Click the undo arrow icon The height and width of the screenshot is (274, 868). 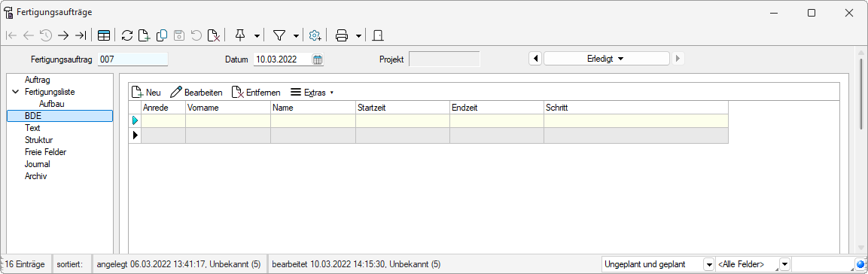point(196,35)
